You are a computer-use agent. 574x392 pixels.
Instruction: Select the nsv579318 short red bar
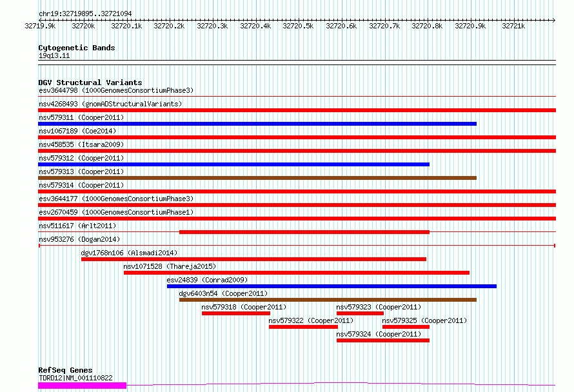[x=236, y=313]
